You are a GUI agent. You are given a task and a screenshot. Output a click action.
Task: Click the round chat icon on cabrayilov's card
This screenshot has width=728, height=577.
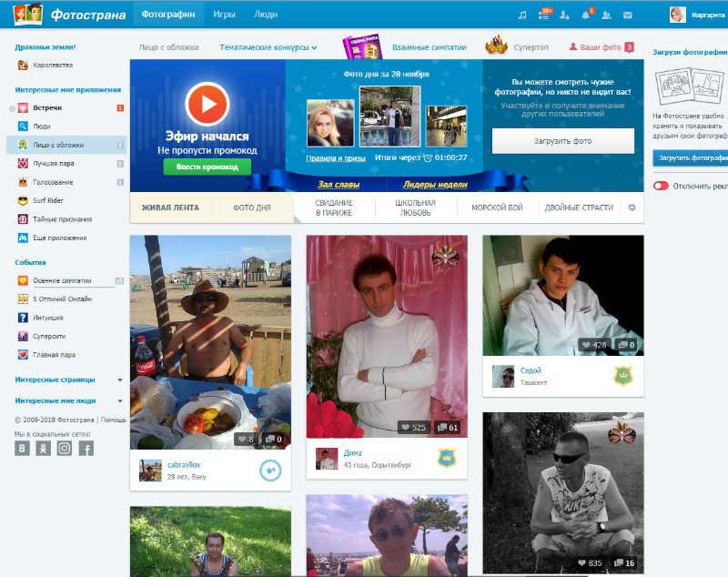click(270, 470)
